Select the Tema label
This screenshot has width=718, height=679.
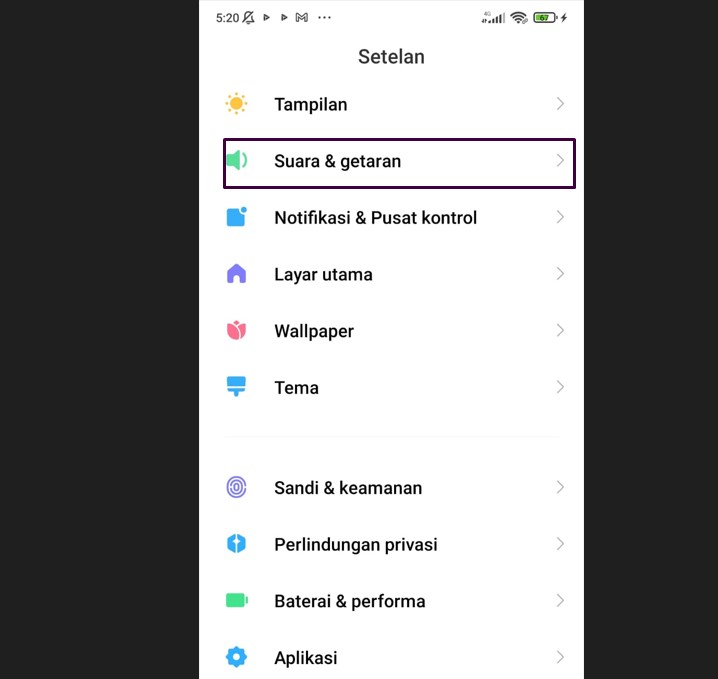coord(296,388)
